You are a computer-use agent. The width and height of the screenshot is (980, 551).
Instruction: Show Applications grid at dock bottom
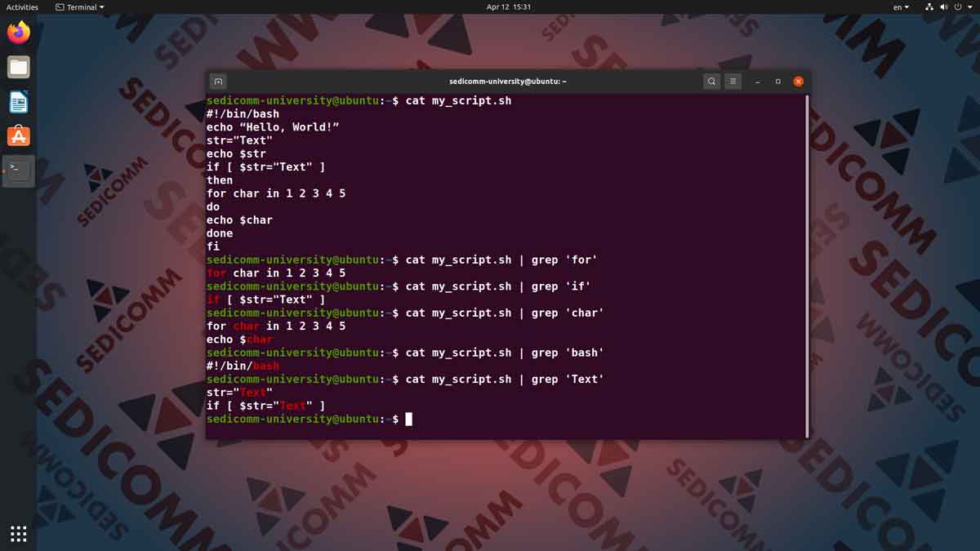pyautogui.click(x=19, y=534)
